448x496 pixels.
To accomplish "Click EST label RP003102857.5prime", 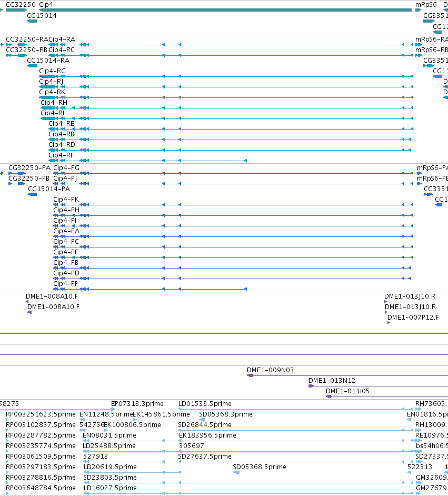I will pos(41,425).
